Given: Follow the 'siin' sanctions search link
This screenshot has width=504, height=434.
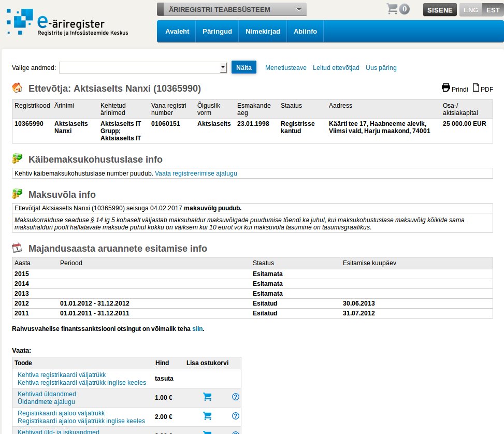Looking at the screenshot, I should (x=197, y=329).
